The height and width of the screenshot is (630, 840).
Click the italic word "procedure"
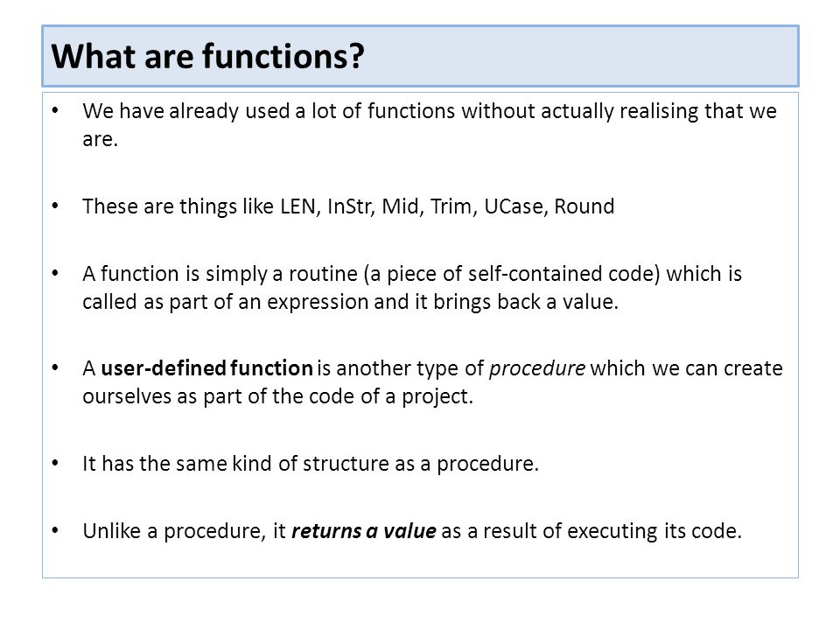pyautogui.click(x=537, y=369)
